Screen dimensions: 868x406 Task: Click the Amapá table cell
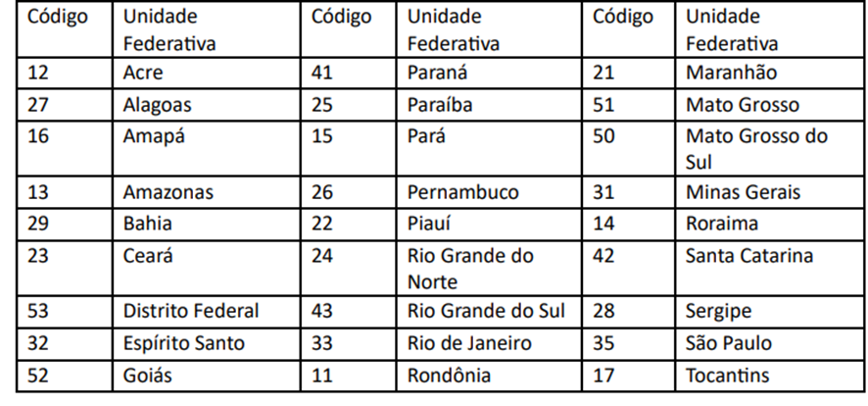(207, 149)
